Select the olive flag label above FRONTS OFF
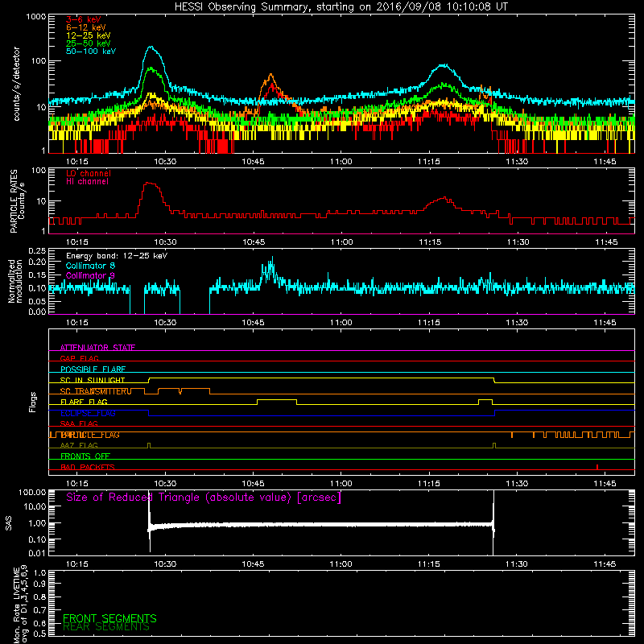The height and width of the screenshot is (644, 644). pyautogui.click(x=79, y=445)
